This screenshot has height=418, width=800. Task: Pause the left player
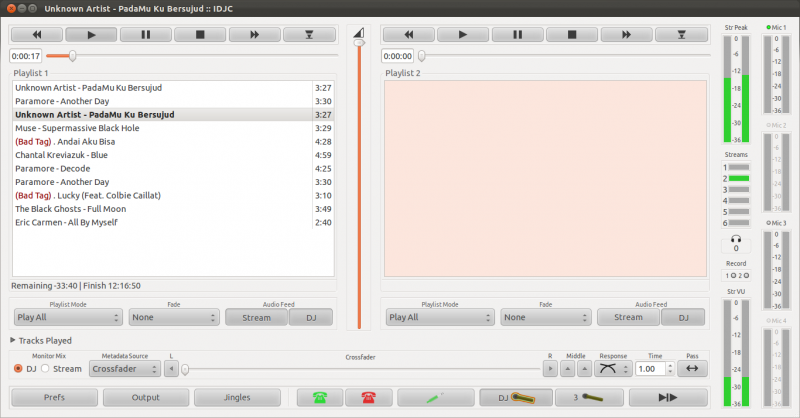pos(145,34)
